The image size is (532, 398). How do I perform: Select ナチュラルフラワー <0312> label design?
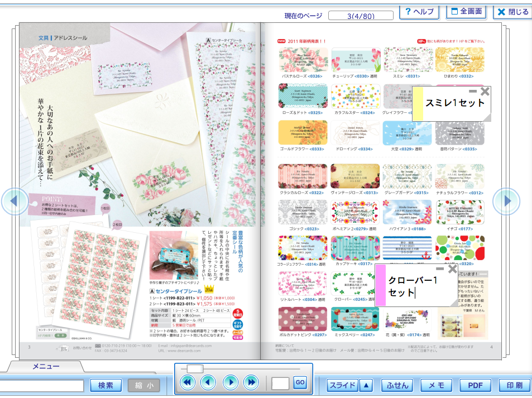pyautogui.click(x=460, y=176)
